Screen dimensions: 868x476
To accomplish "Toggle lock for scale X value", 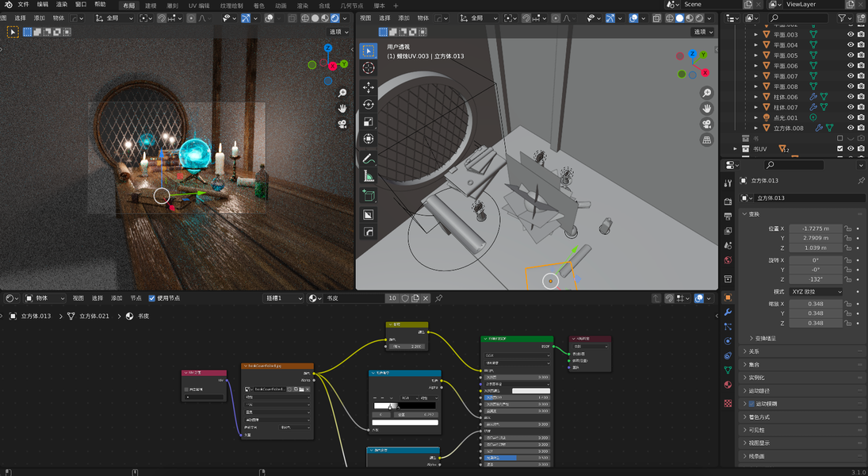I will click(x=847, y=304).
